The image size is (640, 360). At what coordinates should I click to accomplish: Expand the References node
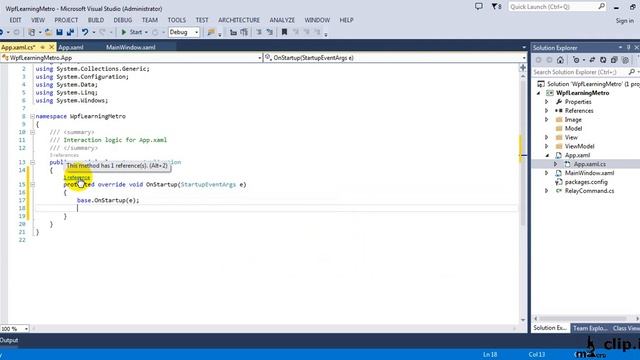[x=547, y=111]
